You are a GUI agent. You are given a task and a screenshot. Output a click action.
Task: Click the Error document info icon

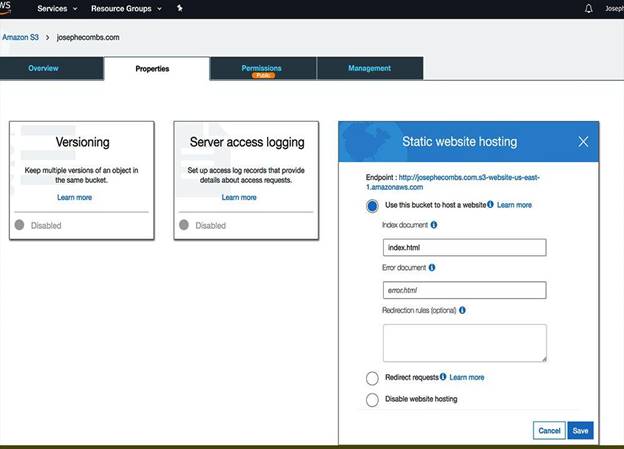432,267
